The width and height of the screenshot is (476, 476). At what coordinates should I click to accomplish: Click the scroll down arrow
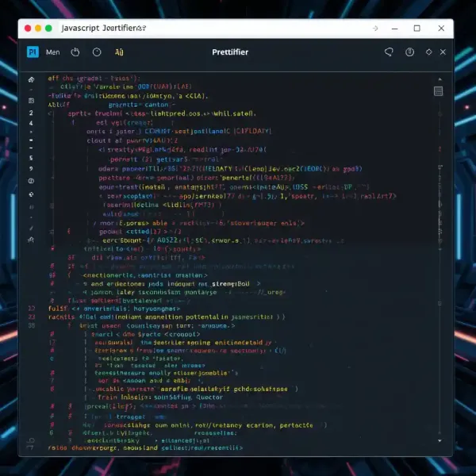tap(440, 441)
